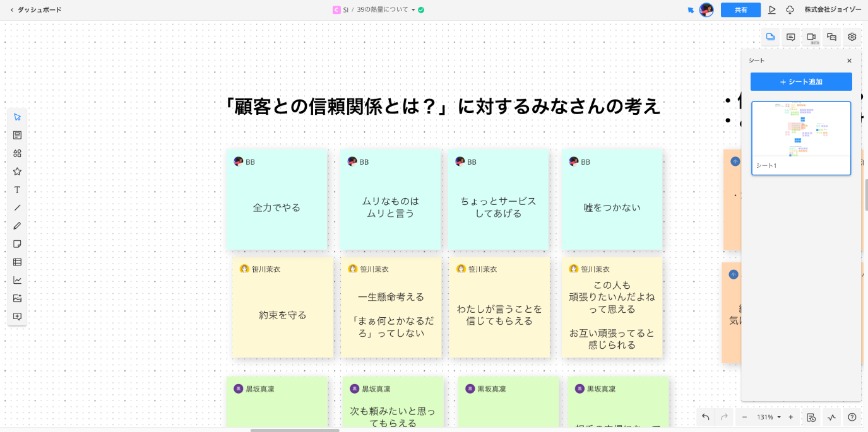
Task: Open 株式会社ジョイゾー account menu
Action: coord(832,10)
